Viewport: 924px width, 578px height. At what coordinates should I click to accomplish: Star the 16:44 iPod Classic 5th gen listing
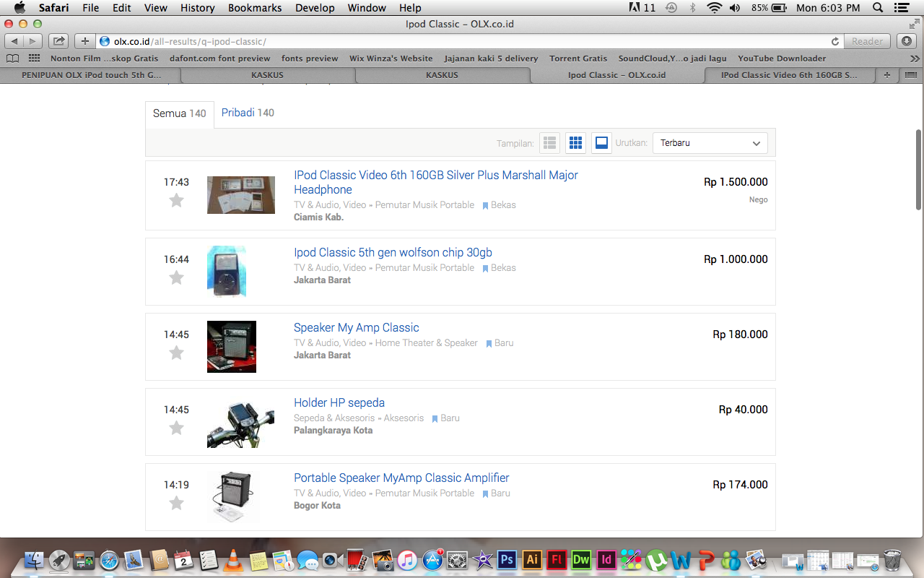tap(176, 277)
